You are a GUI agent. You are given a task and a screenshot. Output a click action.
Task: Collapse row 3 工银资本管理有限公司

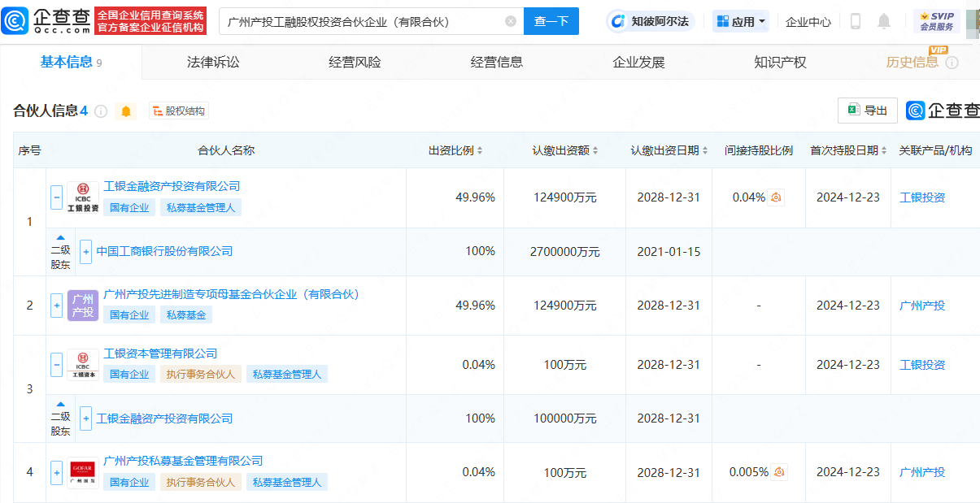pos(56,365)
